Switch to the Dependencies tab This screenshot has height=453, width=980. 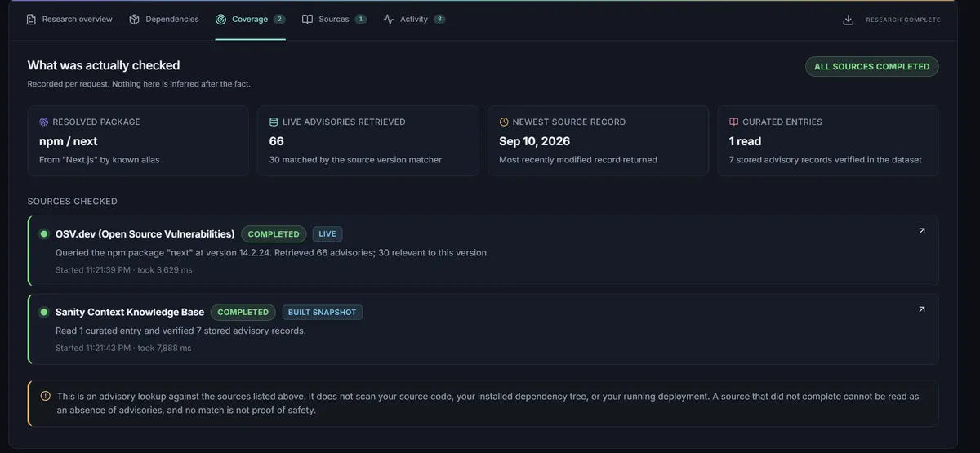pyautogui.click(x=163, y=20)
